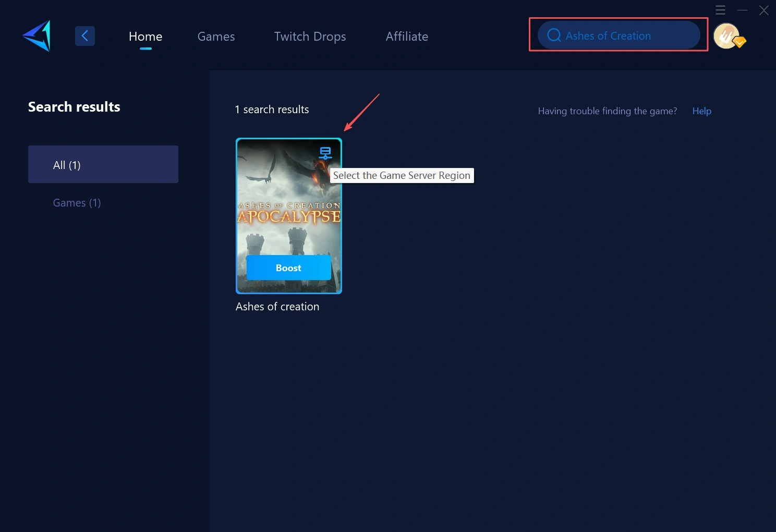Open your profile avatar
This screenshot has width=776, height=532.
click(726, 35)
